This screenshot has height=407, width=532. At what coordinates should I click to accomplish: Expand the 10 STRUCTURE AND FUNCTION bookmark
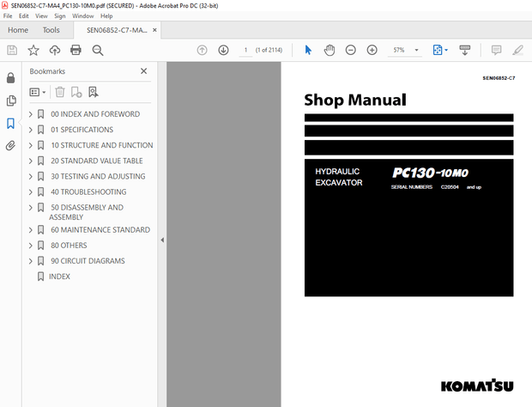click(x=31, y=145)
